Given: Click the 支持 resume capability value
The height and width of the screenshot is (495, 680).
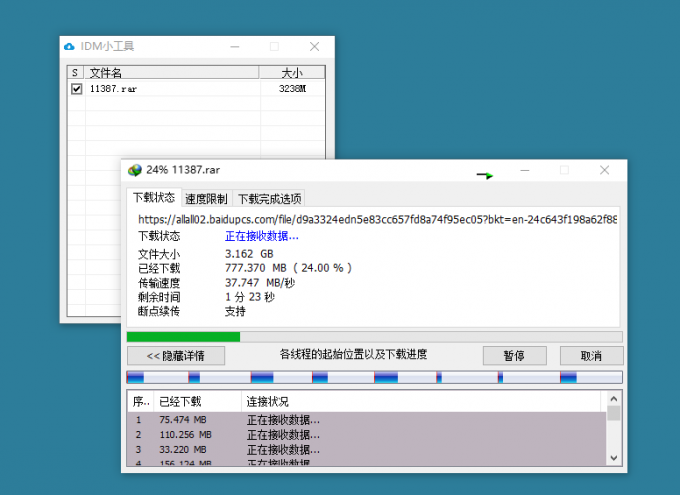Looking at the screenshot, I should pyautogui.click(x=235, y=311).
